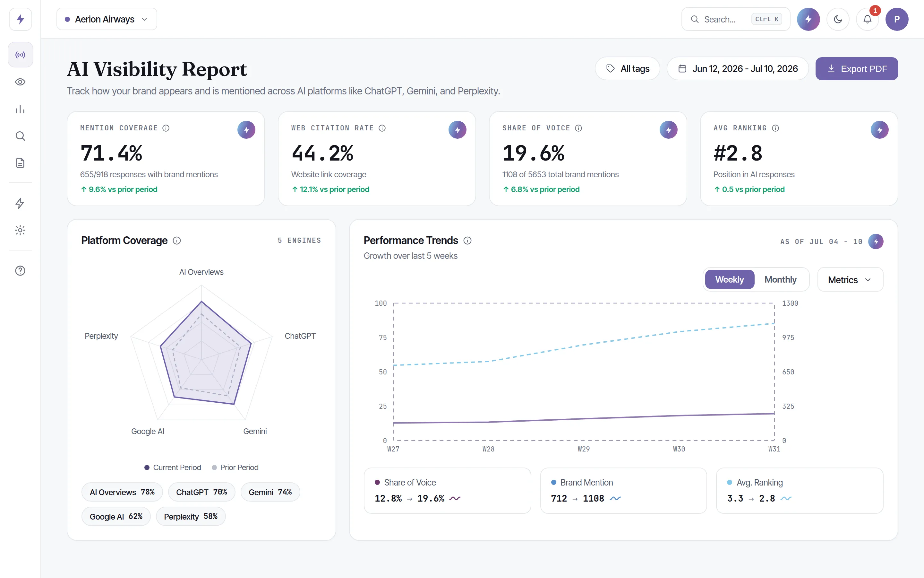The width and height of the screenshot is (924, 578).
Task: Click the #2.8 average ranking value
Action: tap(738, 153)
